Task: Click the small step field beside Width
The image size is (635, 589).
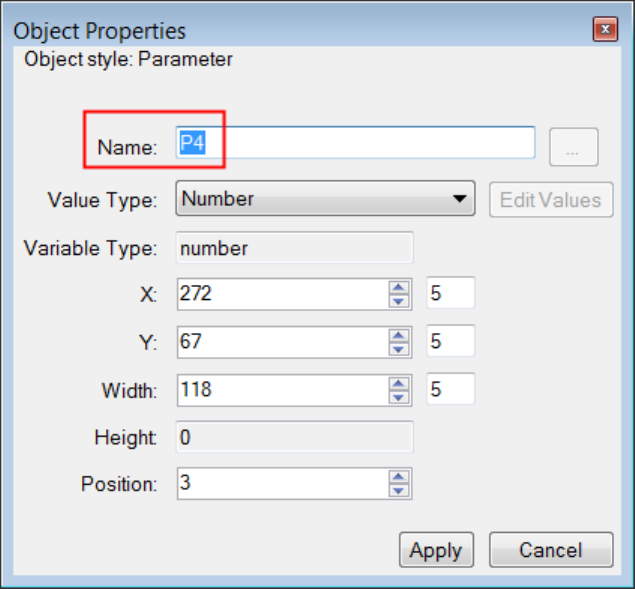Action: (x=449, y=389)
